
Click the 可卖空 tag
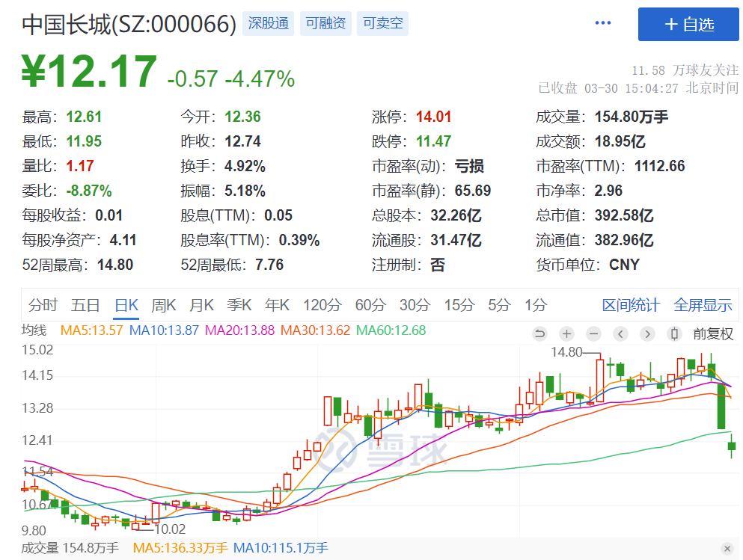point(383,23)
